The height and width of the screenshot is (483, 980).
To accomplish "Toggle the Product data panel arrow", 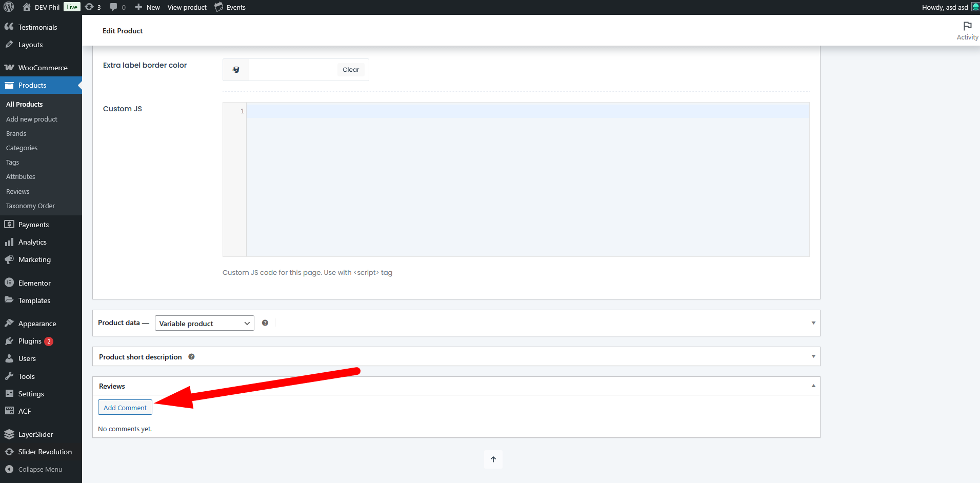I will [x=813, y=323].
